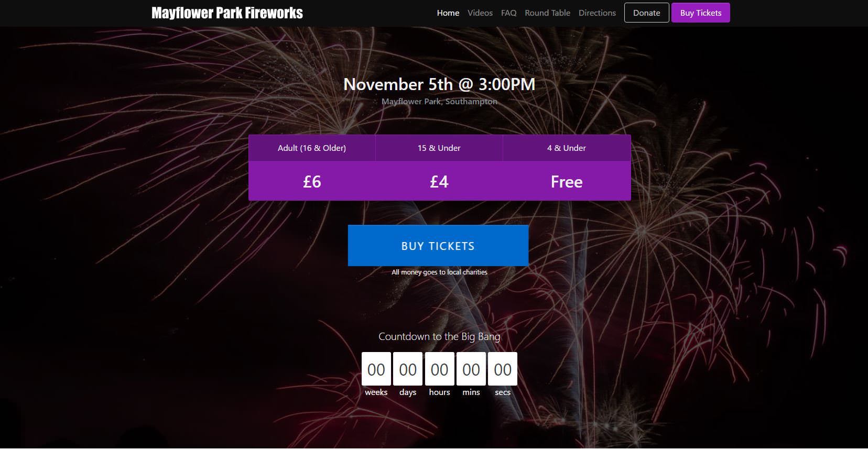
Task: Select the Home navigation item
Action: [x=448, y=13]
